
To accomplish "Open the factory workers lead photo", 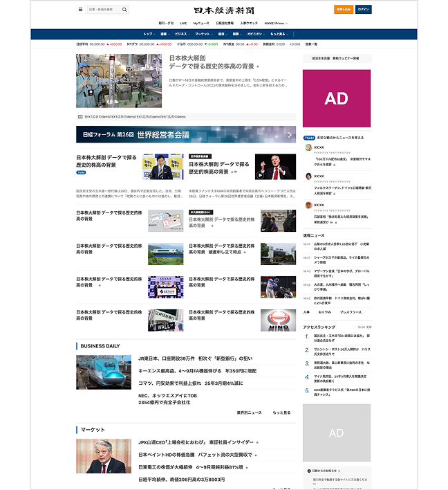I will click(x=119, y=81).
